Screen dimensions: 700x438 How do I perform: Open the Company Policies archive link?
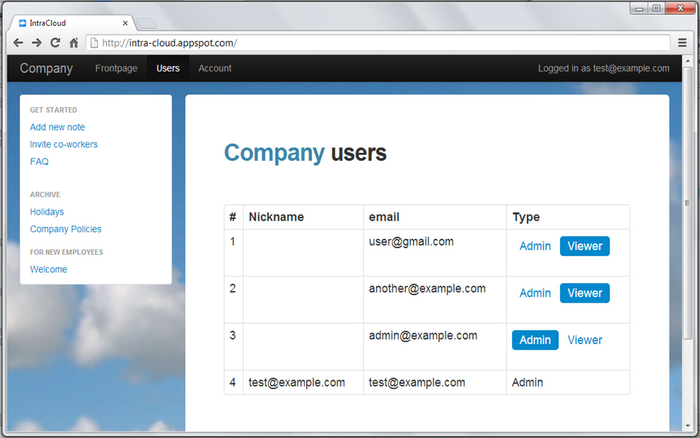click(66, 229)
